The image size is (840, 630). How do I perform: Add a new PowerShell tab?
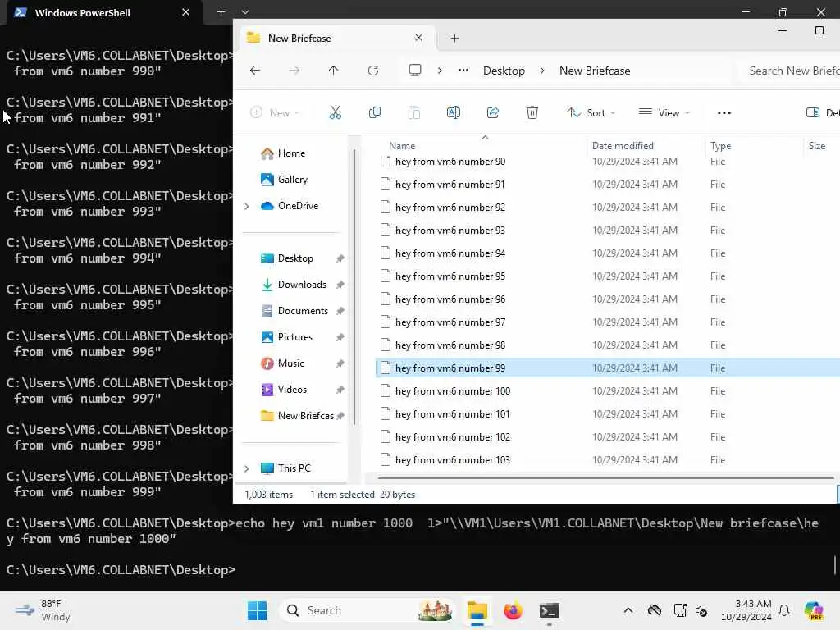(x=221, y=11)
